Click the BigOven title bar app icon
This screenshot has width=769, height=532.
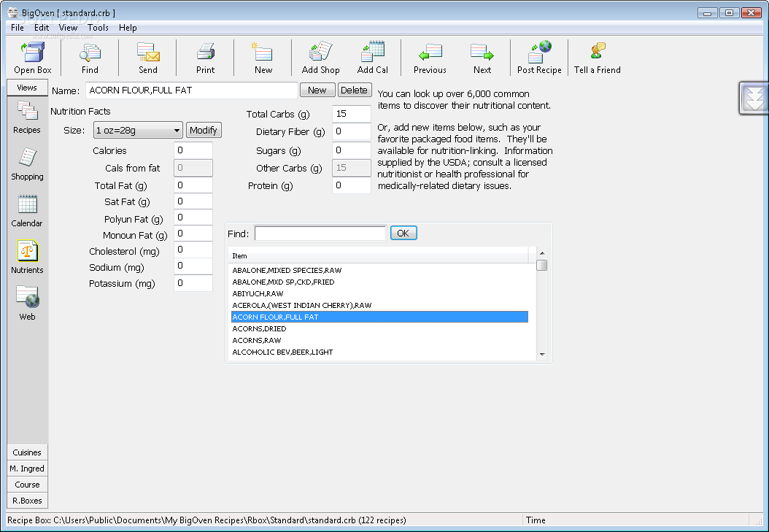12,12
